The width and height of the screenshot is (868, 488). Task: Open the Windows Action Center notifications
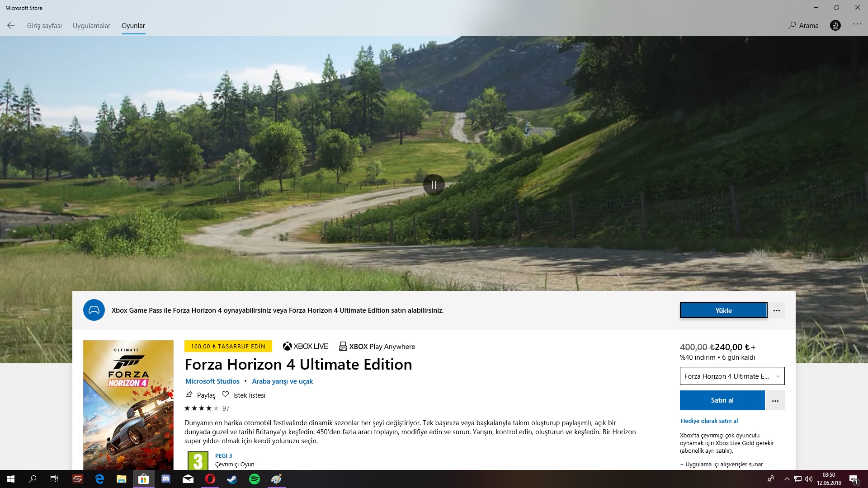[x=854, y=479]
